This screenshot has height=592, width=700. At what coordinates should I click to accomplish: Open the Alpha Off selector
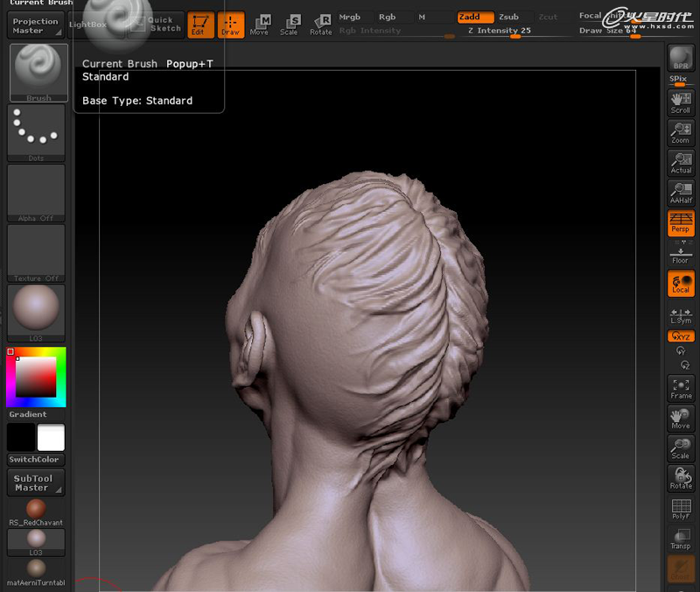coord(36,193)
